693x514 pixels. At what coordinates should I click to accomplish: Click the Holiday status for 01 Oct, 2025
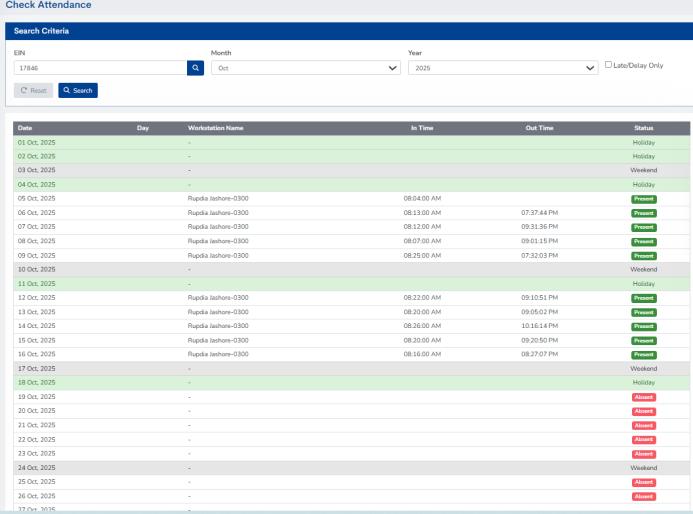tap(643, 142)
